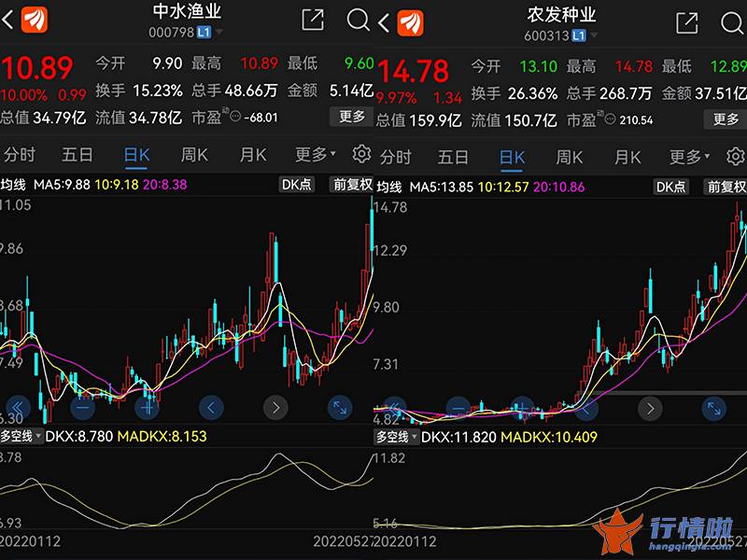Open search on the 中水渔业 panel

pos(358,20)
